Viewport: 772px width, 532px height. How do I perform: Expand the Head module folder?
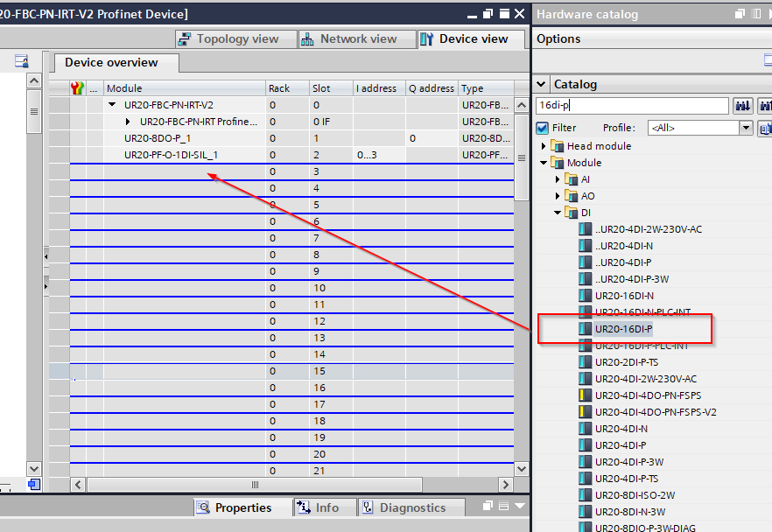click(544, 145)
